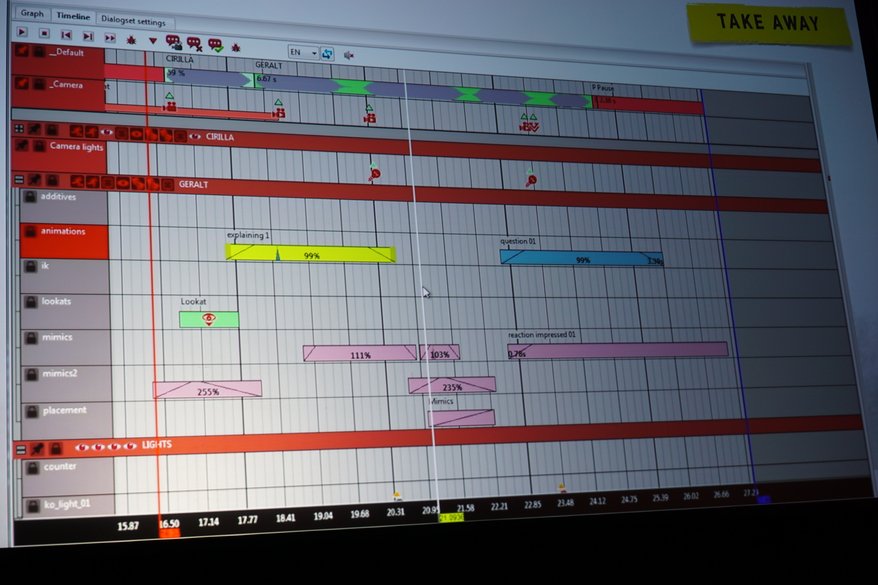Expand the CIRILLA track group

[19, 129]
